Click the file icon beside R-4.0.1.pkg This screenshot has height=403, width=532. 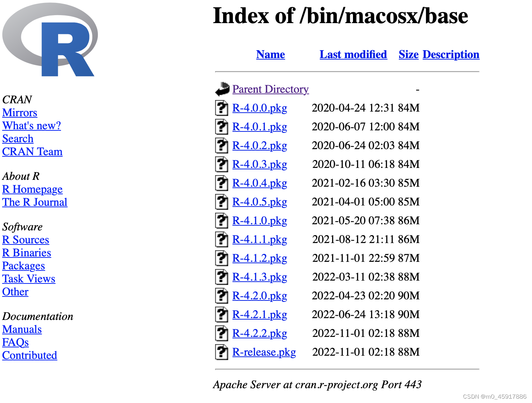(x=222, y=126)
